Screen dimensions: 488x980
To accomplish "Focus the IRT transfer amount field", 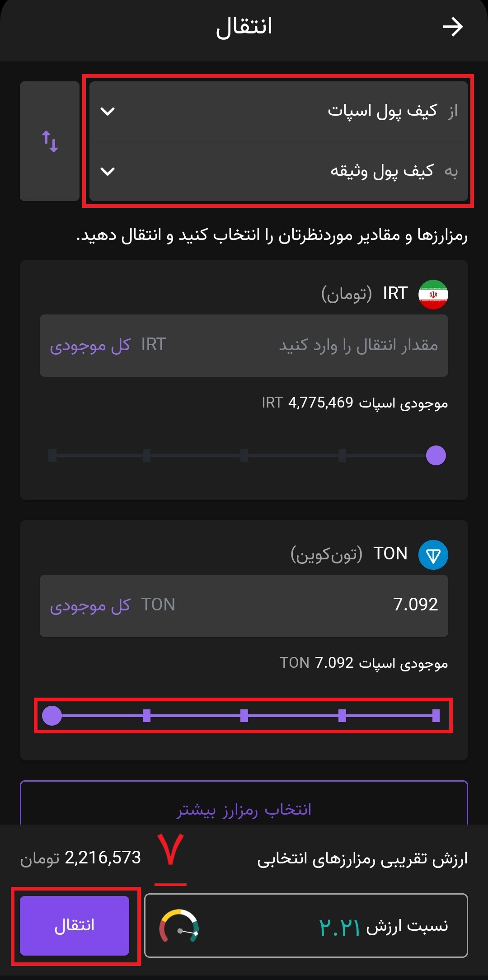I will [x=244, y=346].
